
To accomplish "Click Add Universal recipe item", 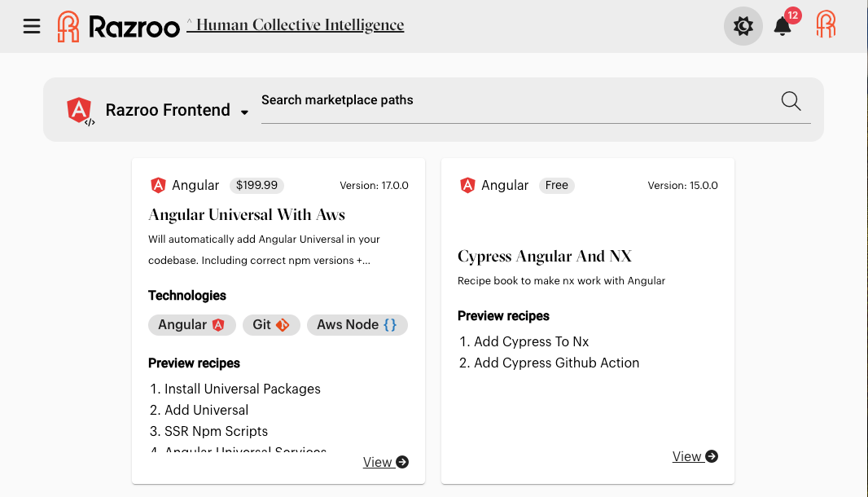I will click(x=207, y=410).
